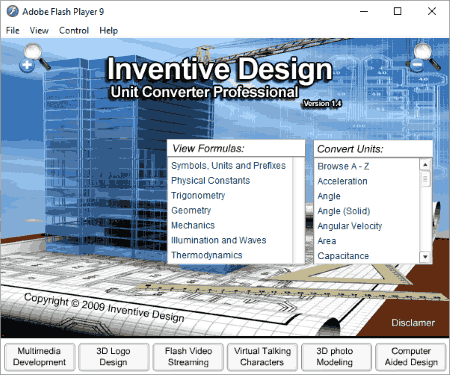The height and width of the screenshot is (375, 450).
Task: Choose Browse A - Z in Convert Units
Action: pos(343,166)
